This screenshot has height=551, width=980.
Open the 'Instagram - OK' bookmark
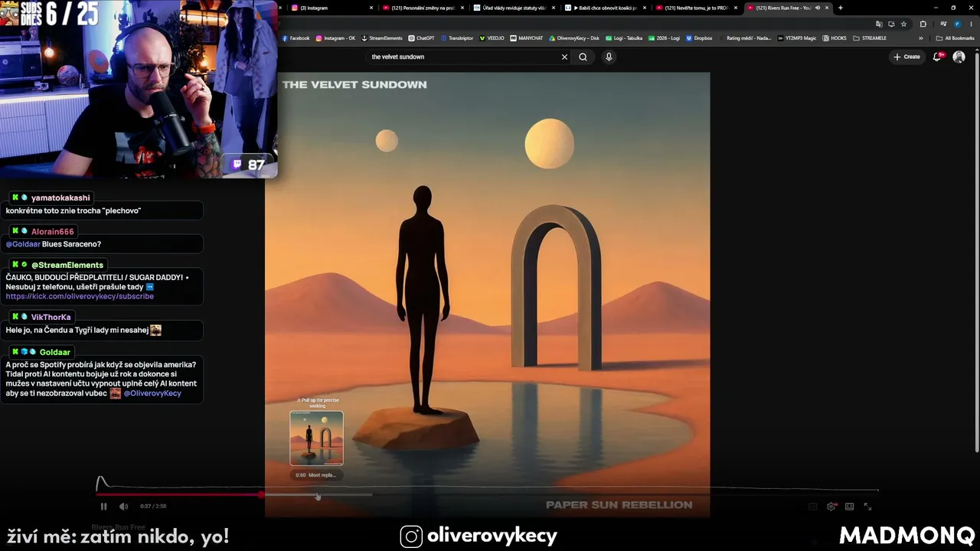pyautogui.click(x=335, y=38)
